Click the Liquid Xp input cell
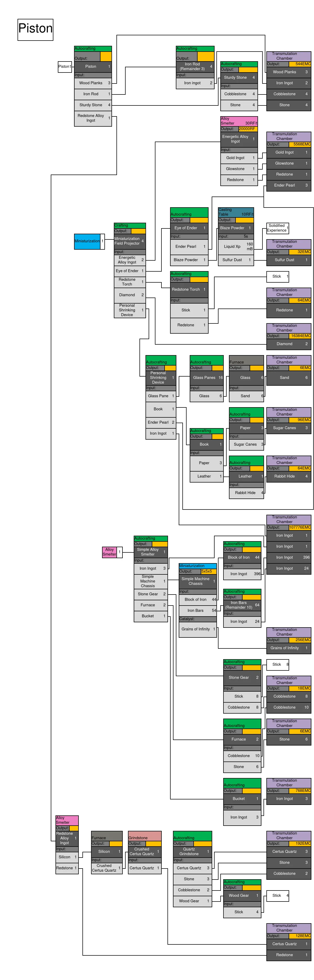The width and height of the screenshot is (314, 980). (235, 247)
